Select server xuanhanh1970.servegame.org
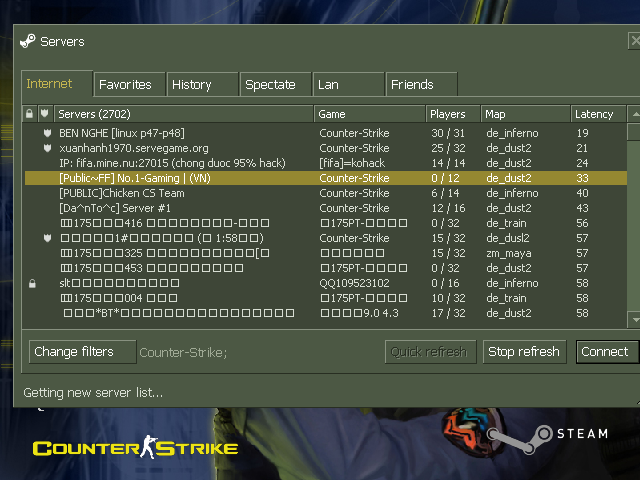The width and height of the screenshot is (641, 481). point(326,148)
